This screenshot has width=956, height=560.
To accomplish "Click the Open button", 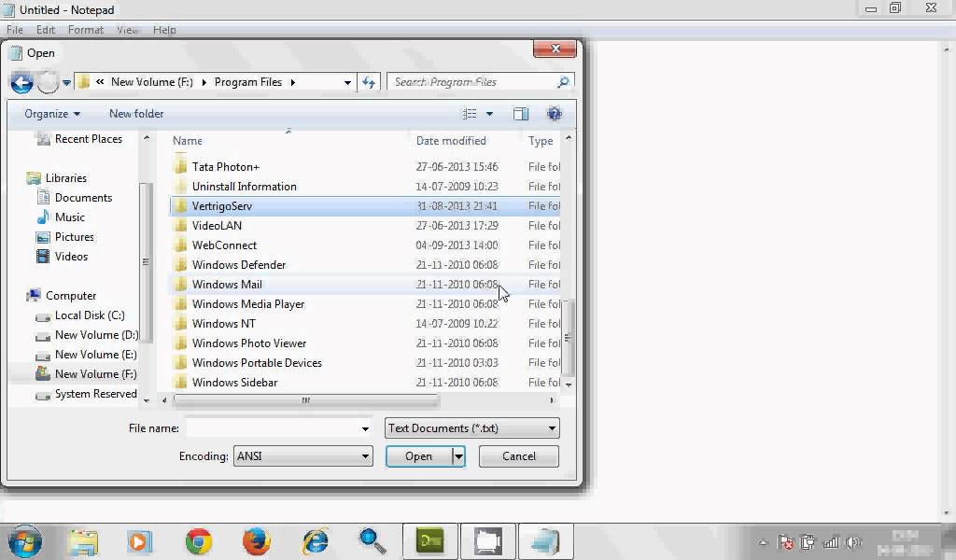I will (x=419, y=455).
